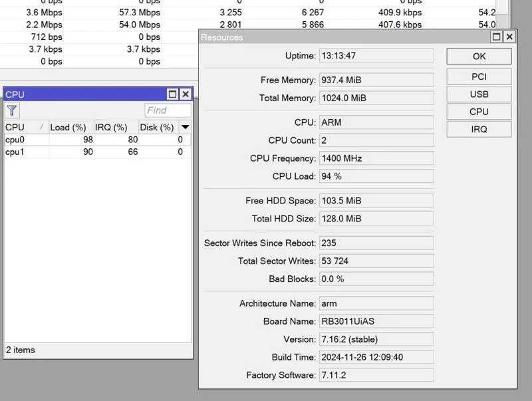532x401 pixels.
Task: Click the Free Memory field 937.4 MiB
Action: pos(376,80)
